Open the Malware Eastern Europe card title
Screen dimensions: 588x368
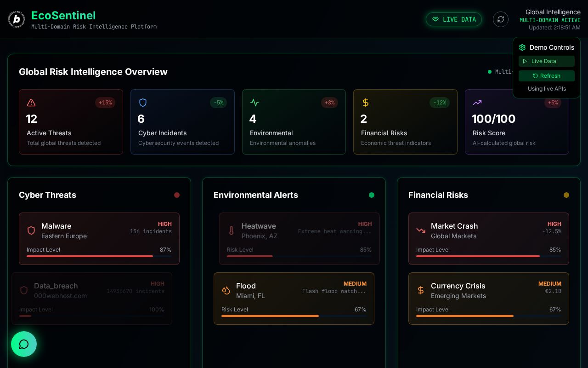(x=57, y=226)
